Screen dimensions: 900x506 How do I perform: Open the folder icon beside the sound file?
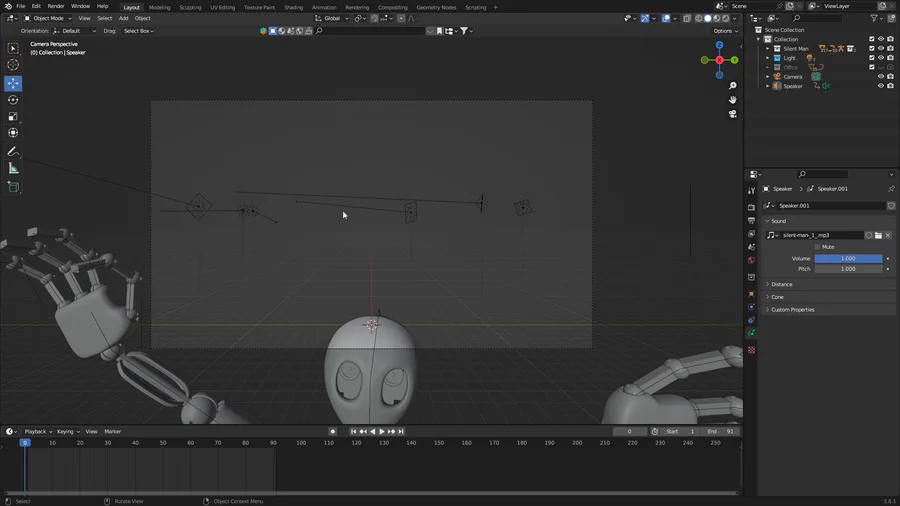click(x=878, y=235)
